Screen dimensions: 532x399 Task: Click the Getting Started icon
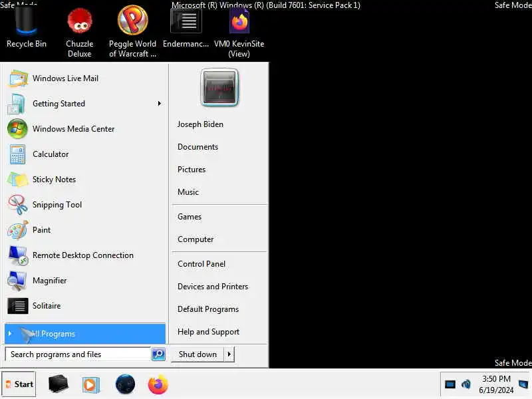pos(16,104)
